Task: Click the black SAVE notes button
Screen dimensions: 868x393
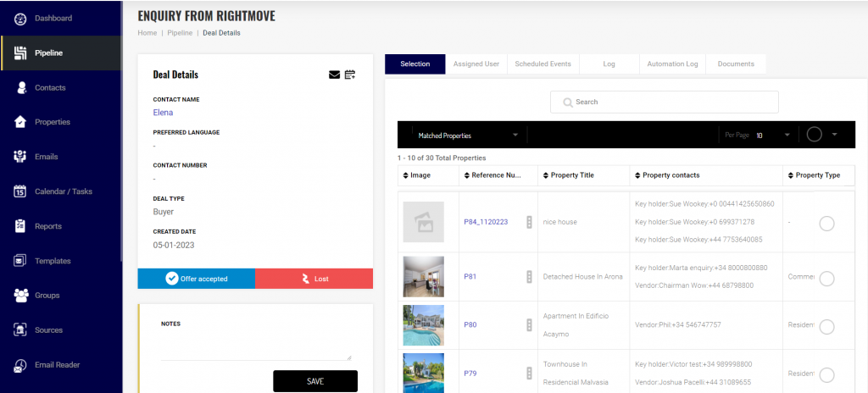Action: (314, 381)
